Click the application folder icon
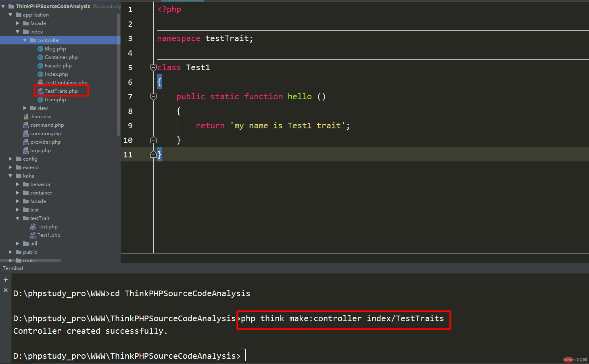Viewport: 589px width, 364px height. [19, 15]
